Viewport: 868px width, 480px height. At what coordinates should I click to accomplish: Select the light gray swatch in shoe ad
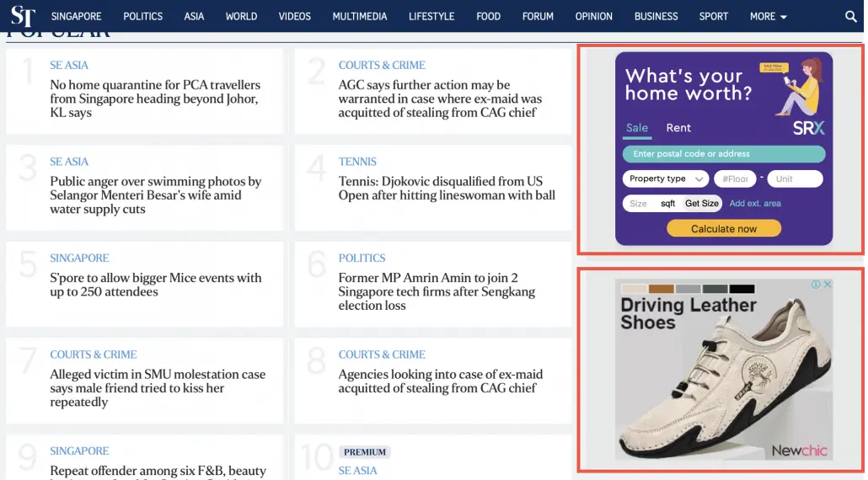(x=689, y=289)
